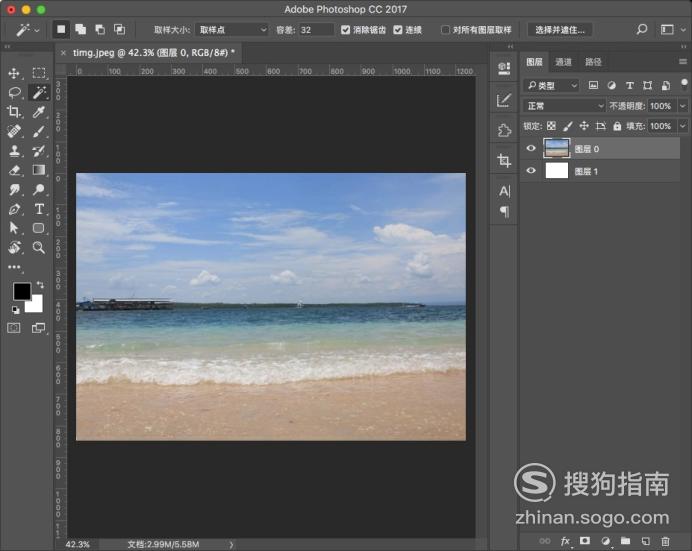Open the tool preset picker arrow

coord(37,30)
